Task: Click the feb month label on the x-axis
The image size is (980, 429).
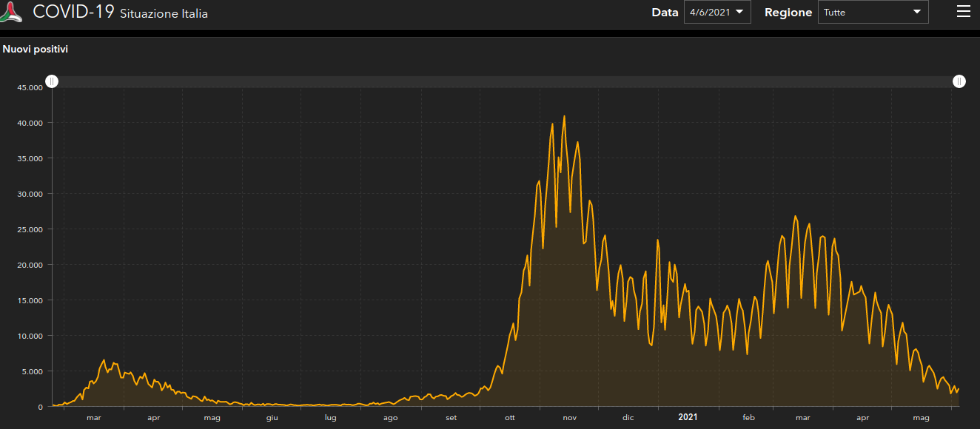Action: (x=748, y=418)
